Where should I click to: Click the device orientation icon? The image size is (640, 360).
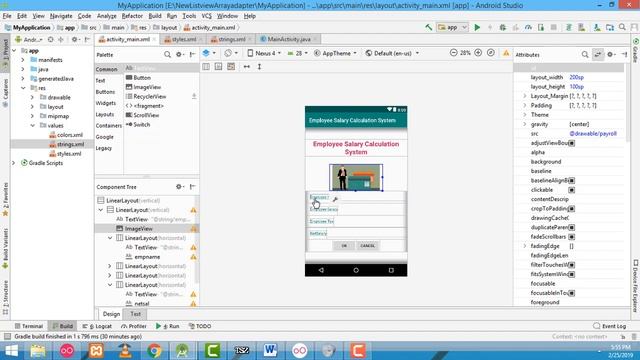click(228, 53)
